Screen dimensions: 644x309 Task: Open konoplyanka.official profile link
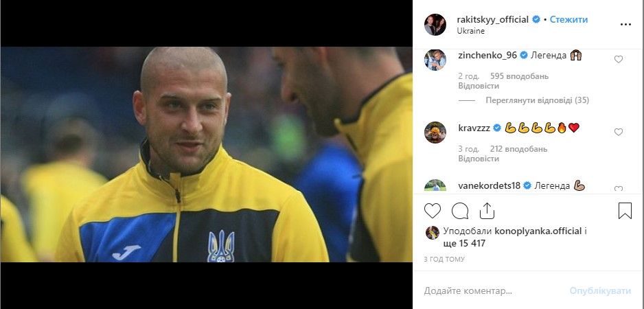pos(538,231)
